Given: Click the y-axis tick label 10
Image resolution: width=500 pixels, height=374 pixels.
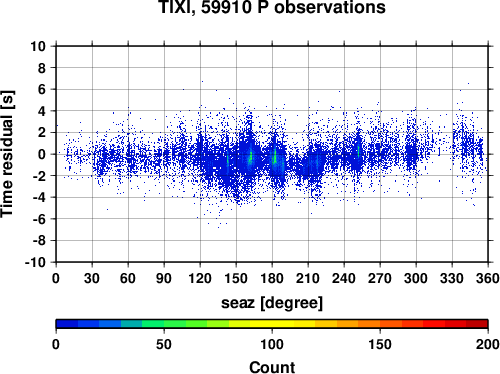Looking at the screenshot, I should pyautogui.click(x=38, y=46).
